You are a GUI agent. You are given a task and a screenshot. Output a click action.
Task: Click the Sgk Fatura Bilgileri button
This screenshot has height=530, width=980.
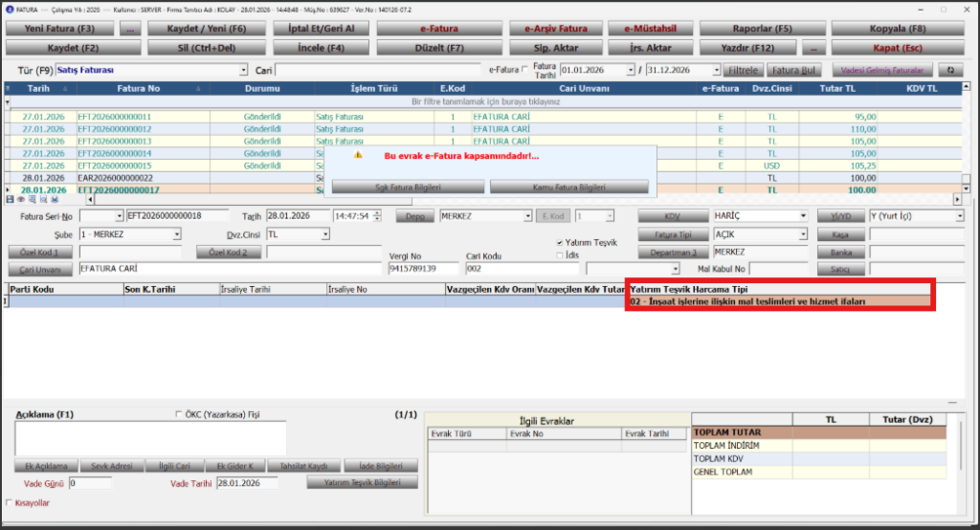click(408, 187)
